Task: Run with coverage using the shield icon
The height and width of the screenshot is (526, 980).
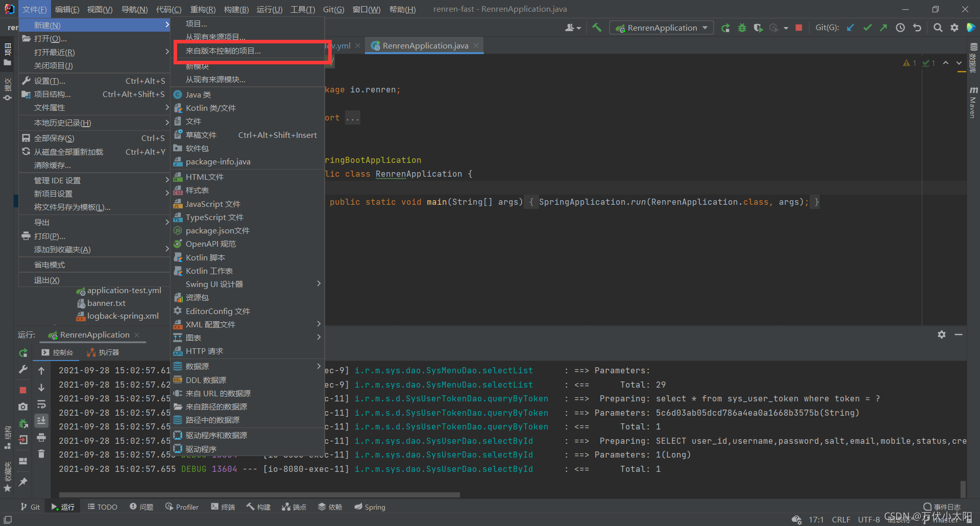Action: [758, 28]
